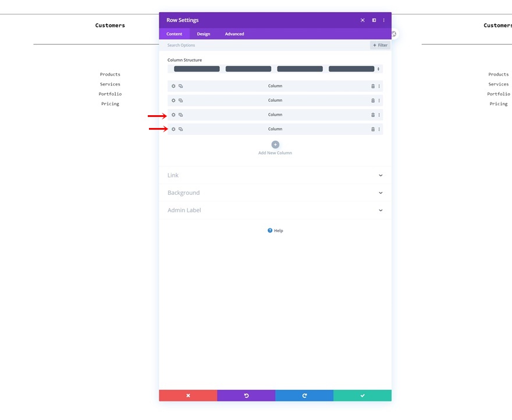Delete the first Column with trash icon

[x=373, y=86]
